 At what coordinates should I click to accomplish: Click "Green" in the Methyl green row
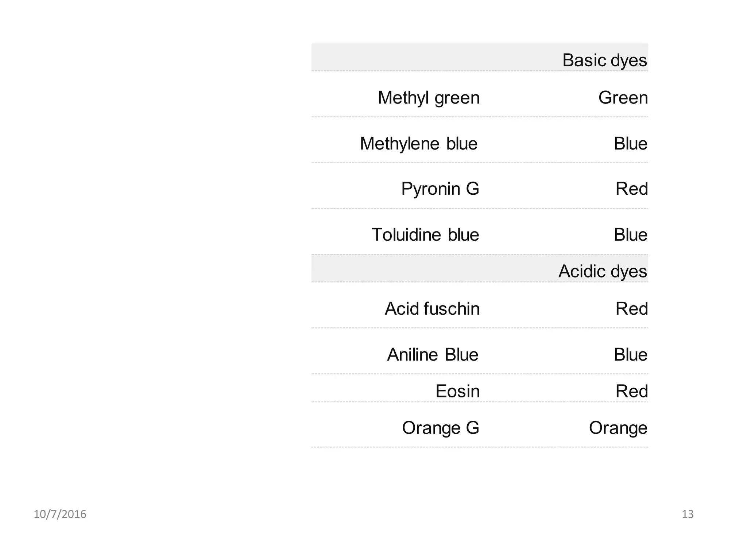[623, 98]
